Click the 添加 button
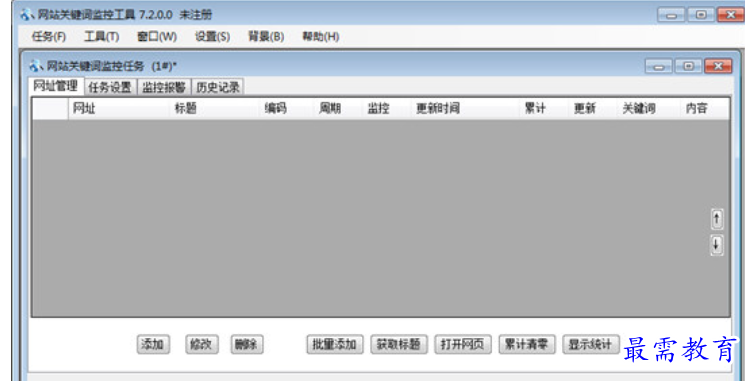This screenshot has width=745, height=381. 153,345
